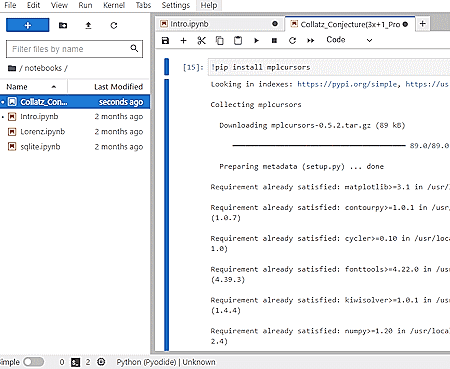Click kernel gear icon in status bar

tap(101, 362)
